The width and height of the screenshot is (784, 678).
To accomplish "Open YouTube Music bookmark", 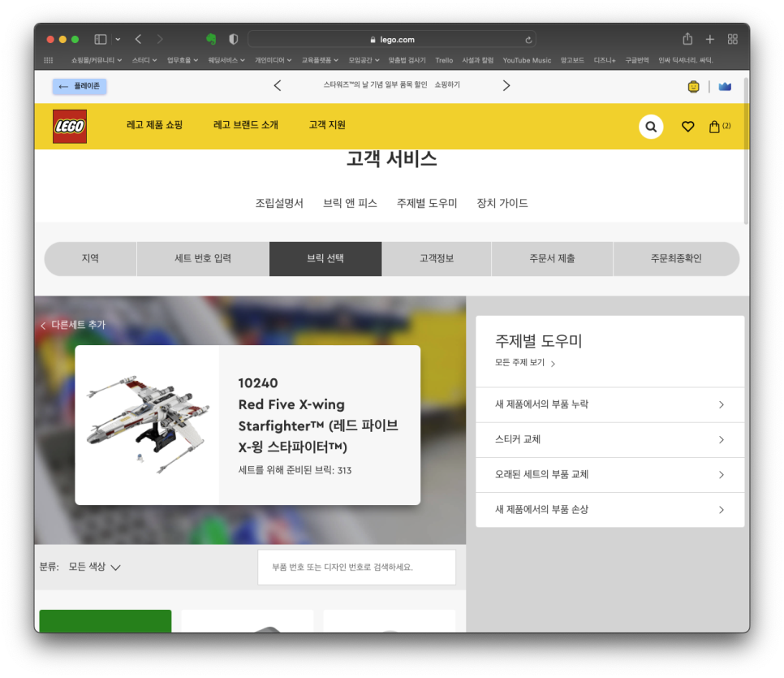I will (x=527, y=60).
